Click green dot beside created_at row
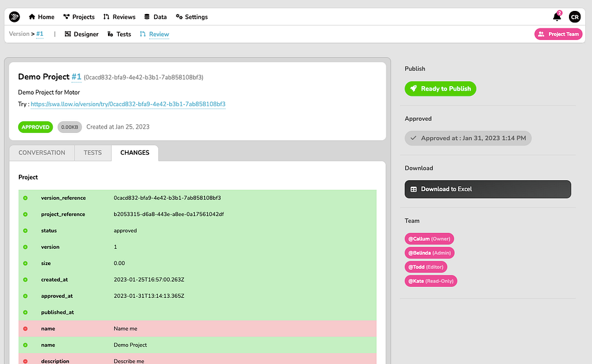 tap(25, 280)
